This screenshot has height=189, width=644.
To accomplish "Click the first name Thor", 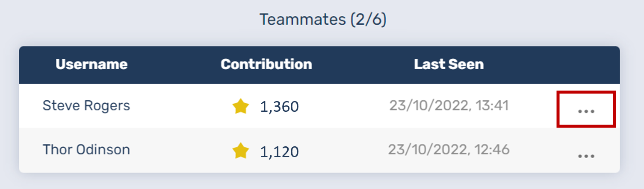I will [57, 150].
